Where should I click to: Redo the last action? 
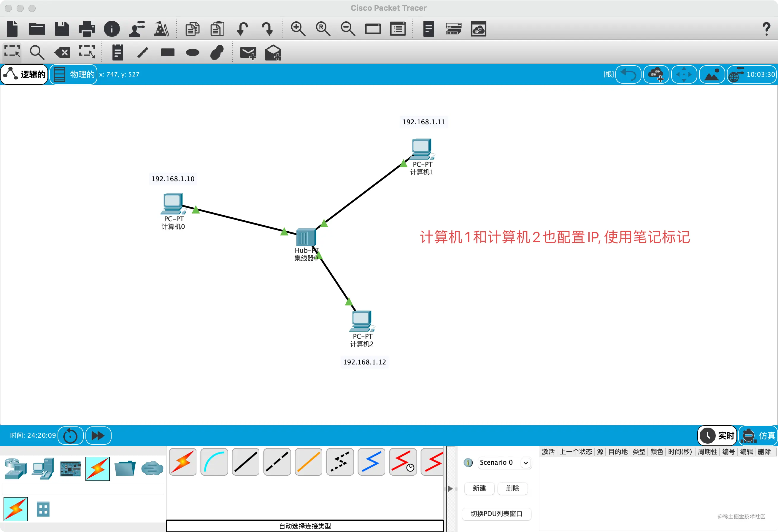(x=267, y=29)
